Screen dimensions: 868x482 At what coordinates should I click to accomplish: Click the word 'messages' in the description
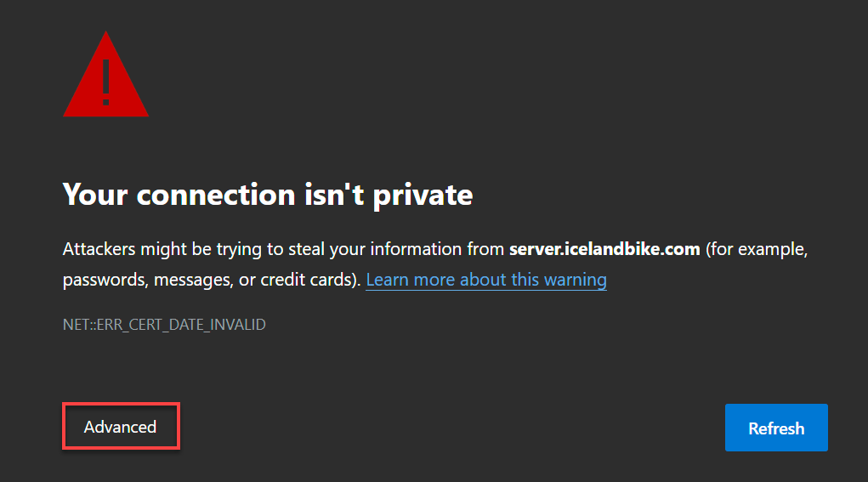pyautogui.click(x=190, y=280)
